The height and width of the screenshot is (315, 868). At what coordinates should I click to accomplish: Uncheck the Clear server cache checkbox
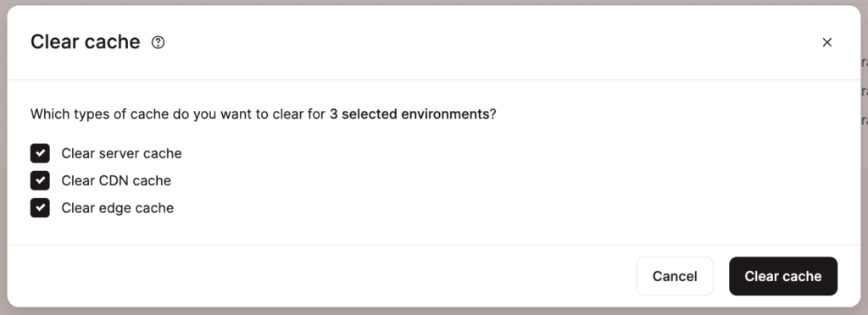[x=40, y=153]
